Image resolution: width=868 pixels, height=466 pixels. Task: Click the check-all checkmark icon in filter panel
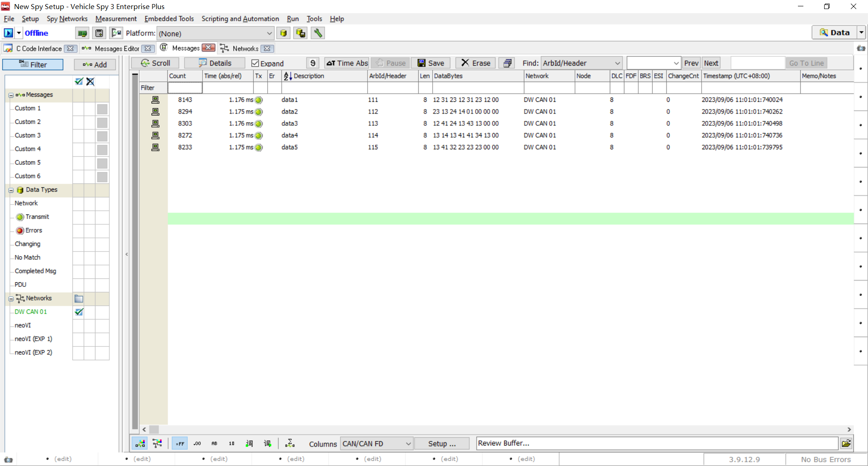[x=79, y=81]
